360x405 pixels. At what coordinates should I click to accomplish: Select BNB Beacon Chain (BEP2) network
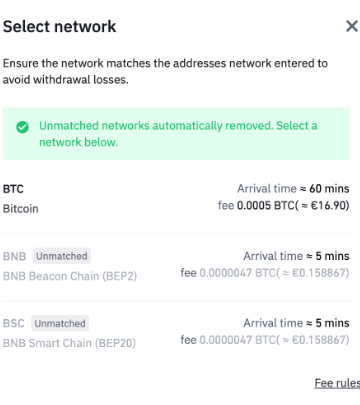(x=70, y=276)
